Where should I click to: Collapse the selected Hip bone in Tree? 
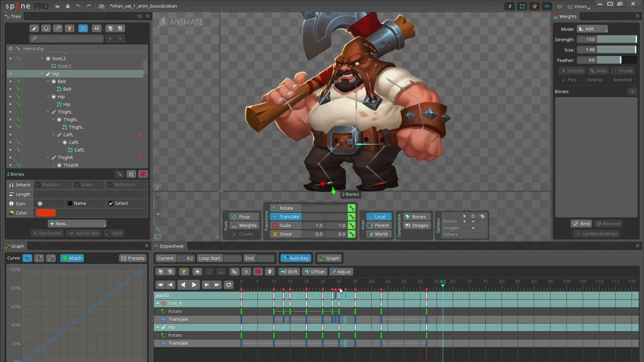pos(43,74)
